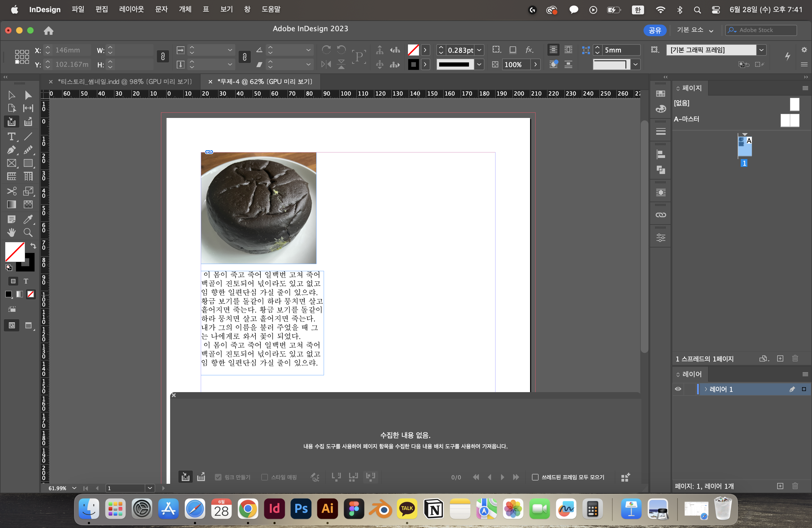Click the Adobe Stock search field
The image size is (812, 528).
point(761,30)
